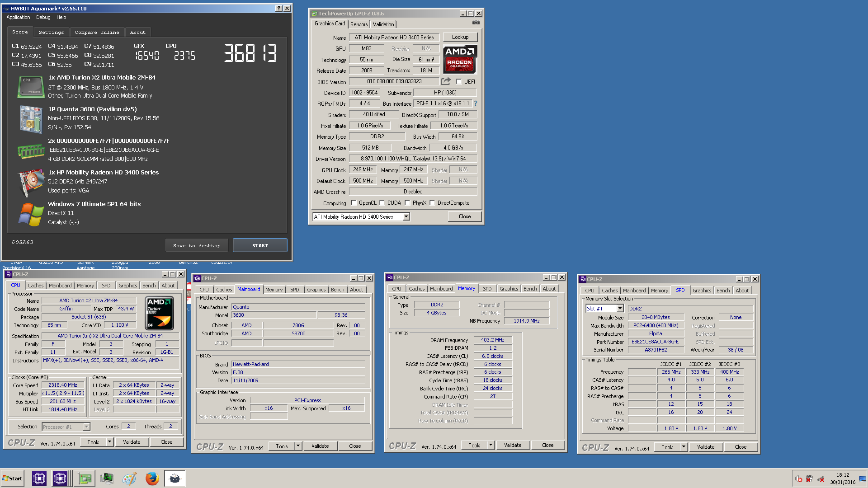The width and height of the screenshot is (868, 488).
Task: Click the Lookup button in GPU-Z
Action: pos(460,37)
